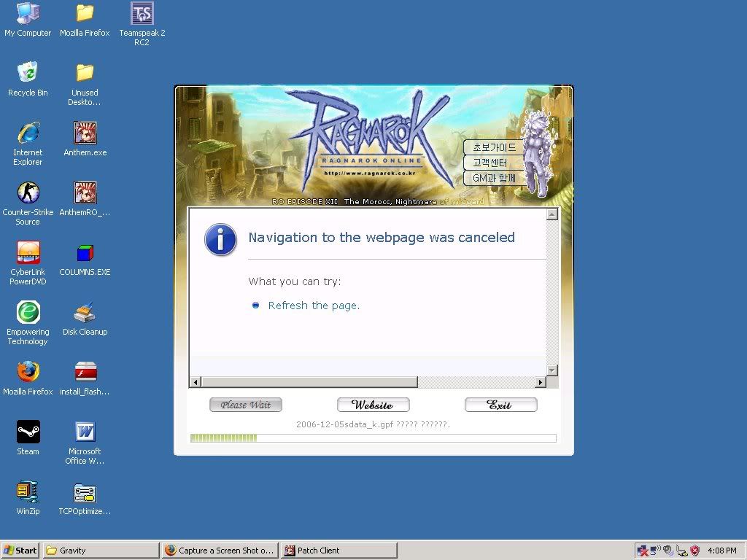Select AnthemRO_ desktop icon

click(85, 198)
